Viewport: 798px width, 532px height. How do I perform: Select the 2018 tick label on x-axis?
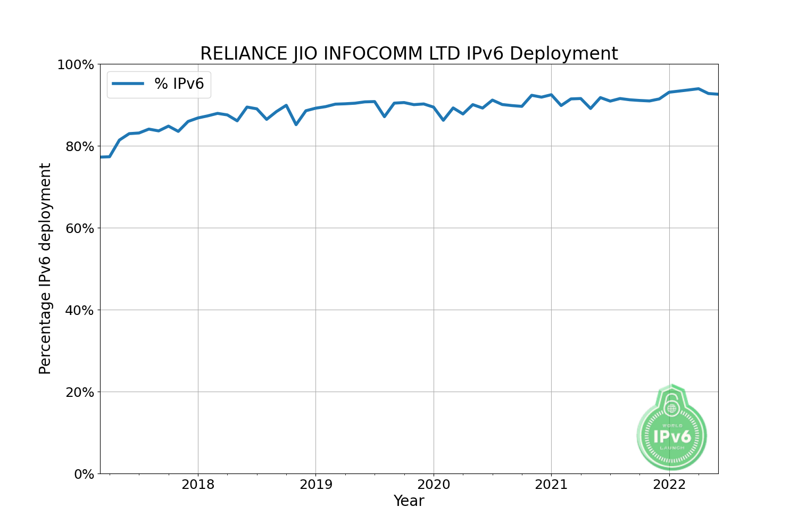point(198,485)
